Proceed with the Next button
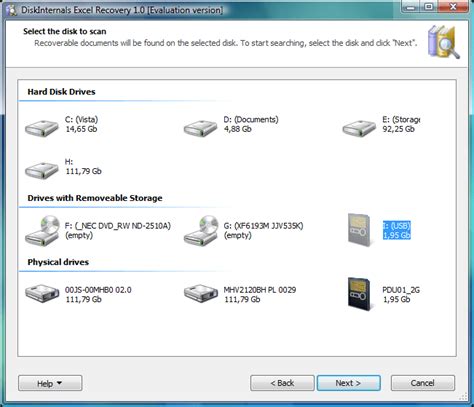Viewport: 474px width, 407px height. click(348, 383)
